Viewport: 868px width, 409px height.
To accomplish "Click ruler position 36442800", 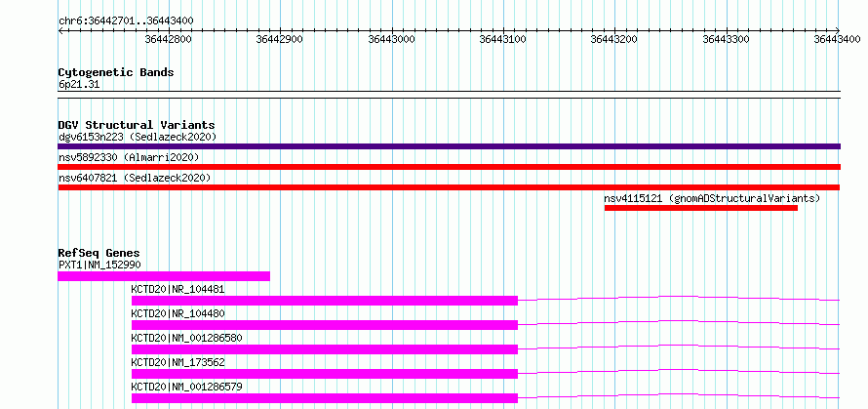I will [169, 39].
